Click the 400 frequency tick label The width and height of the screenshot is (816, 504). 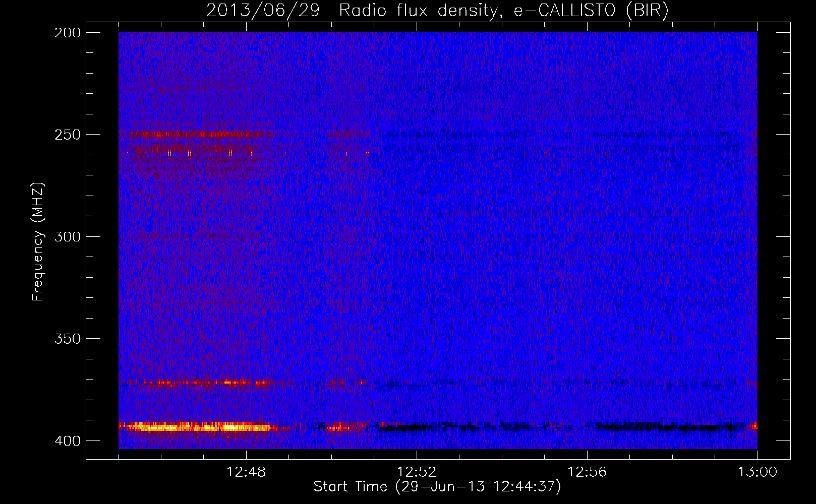coord(68,440)
